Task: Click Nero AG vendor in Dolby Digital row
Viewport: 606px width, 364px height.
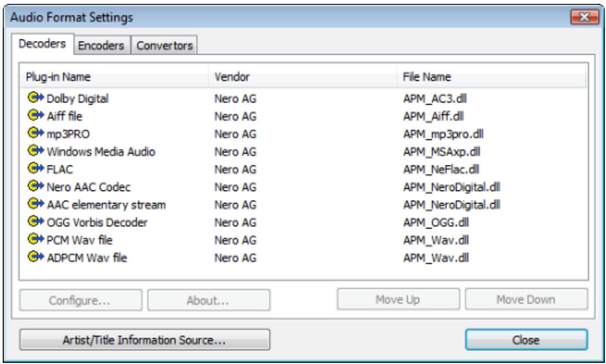Action: [236, 99]
